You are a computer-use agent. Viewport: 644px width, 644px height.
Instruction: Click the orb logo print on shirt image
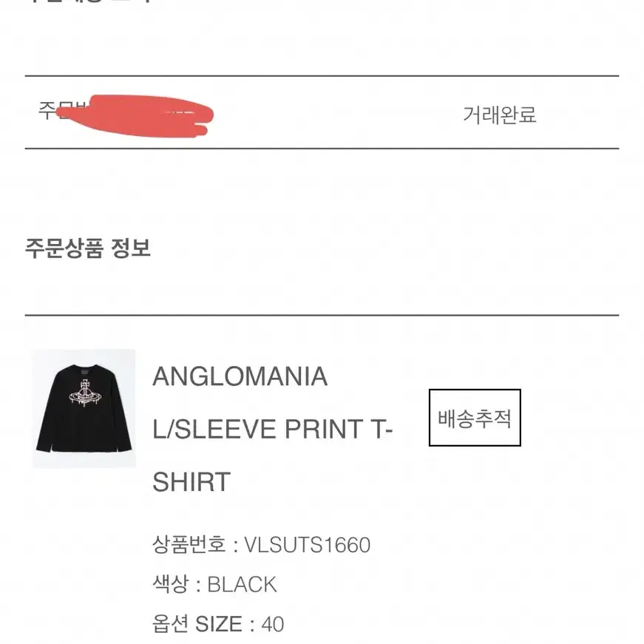tap(84, 393)
